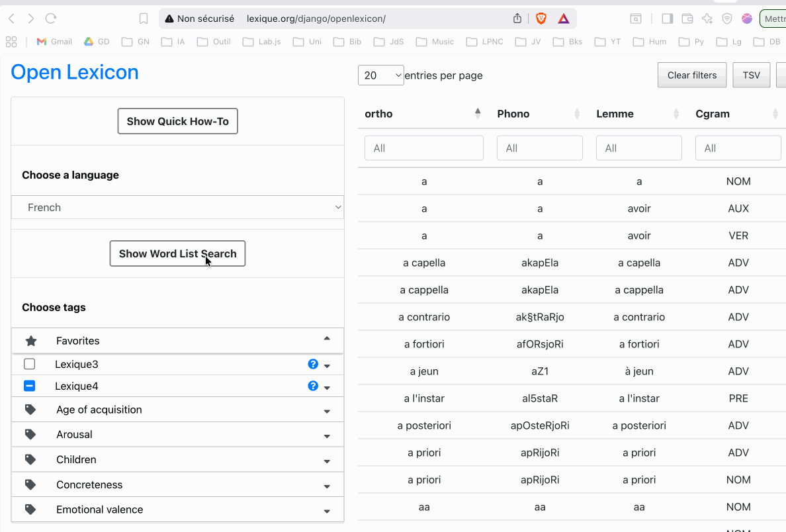Click the ortho column sort arrows
786x532 pixels.
click(478, 114)
